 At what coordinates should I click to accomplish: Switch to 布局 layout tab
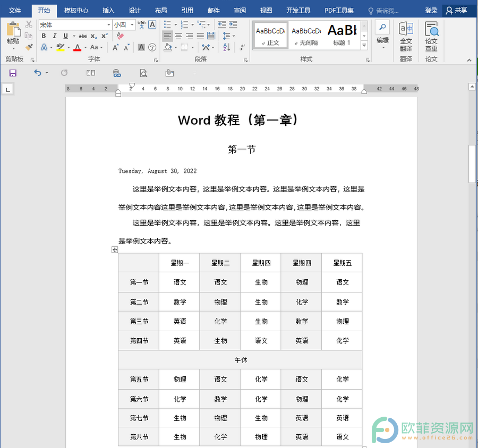(x=161, y=11)
